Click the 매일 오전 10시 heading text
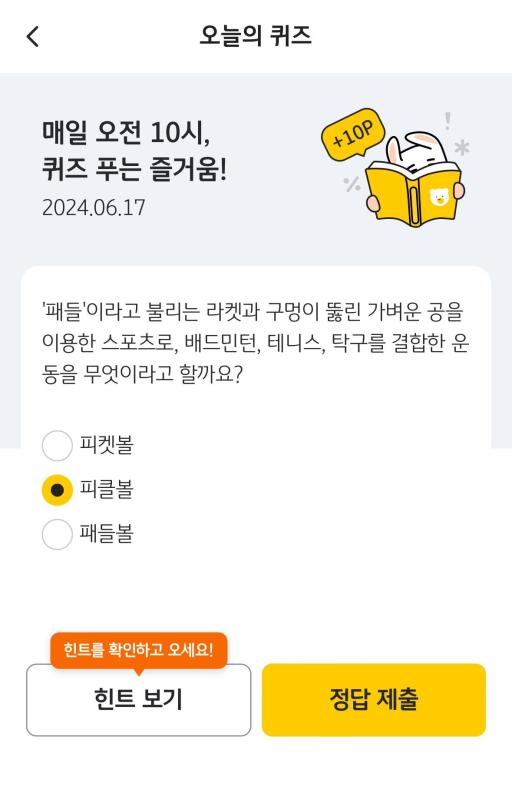The width and height of the screenshot is (512, 800). 126,133
